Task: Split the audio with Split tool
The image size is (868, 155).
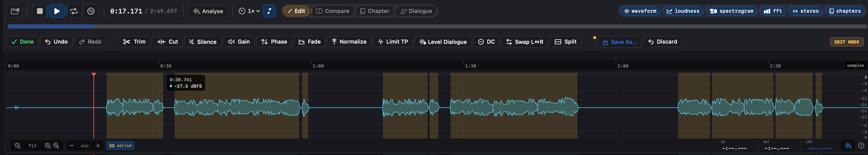Action: 566,42
